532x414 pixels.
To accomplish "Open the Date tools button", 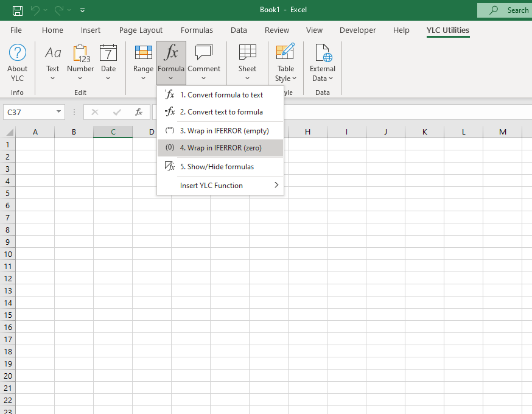I will point(108,63).
